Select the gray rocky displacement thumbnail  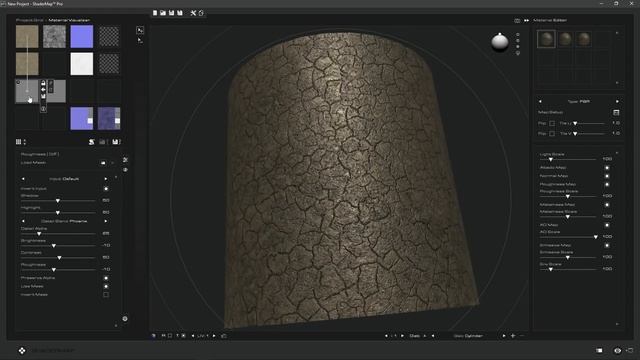pos(54,36)
